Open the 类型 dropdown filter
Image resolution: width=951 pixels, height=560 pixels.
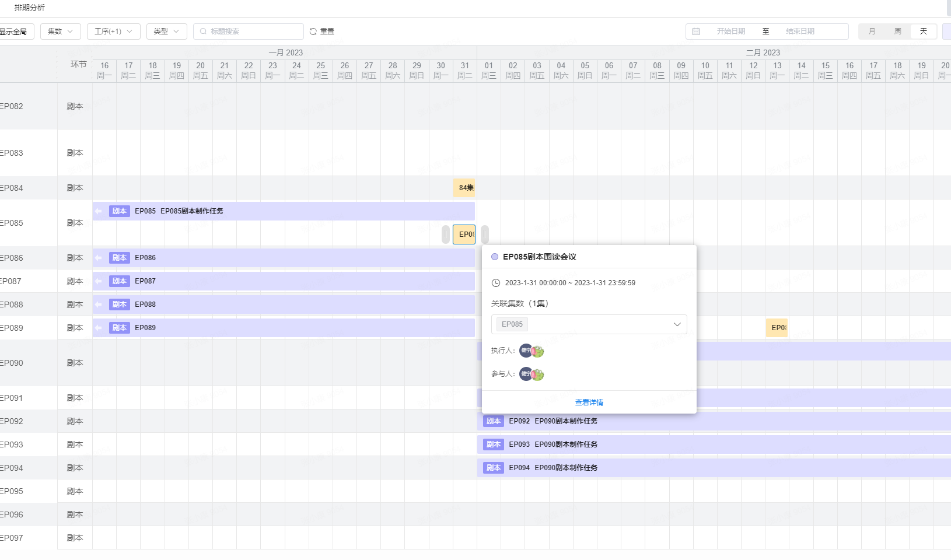(x=166, y=32)
